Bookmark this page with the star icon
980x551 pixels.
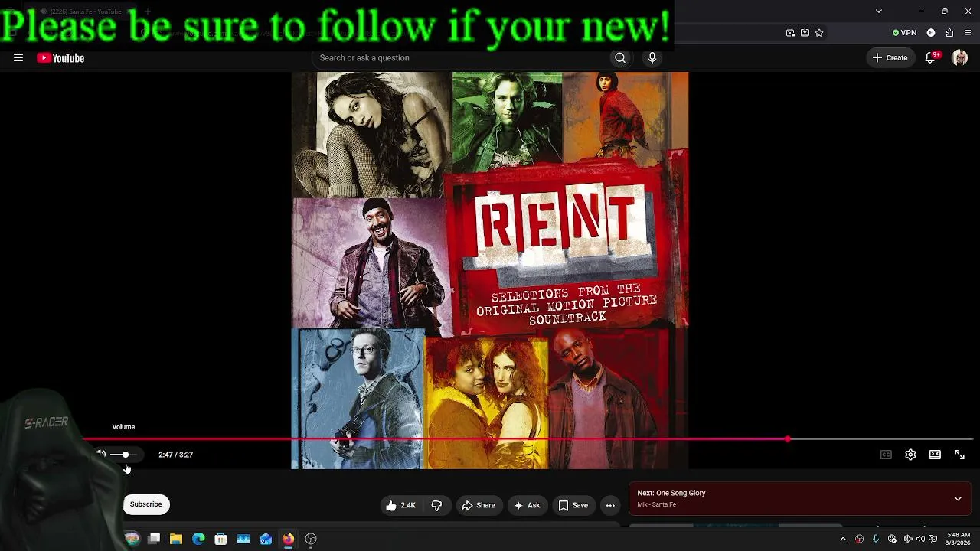(x=819, y=33)
